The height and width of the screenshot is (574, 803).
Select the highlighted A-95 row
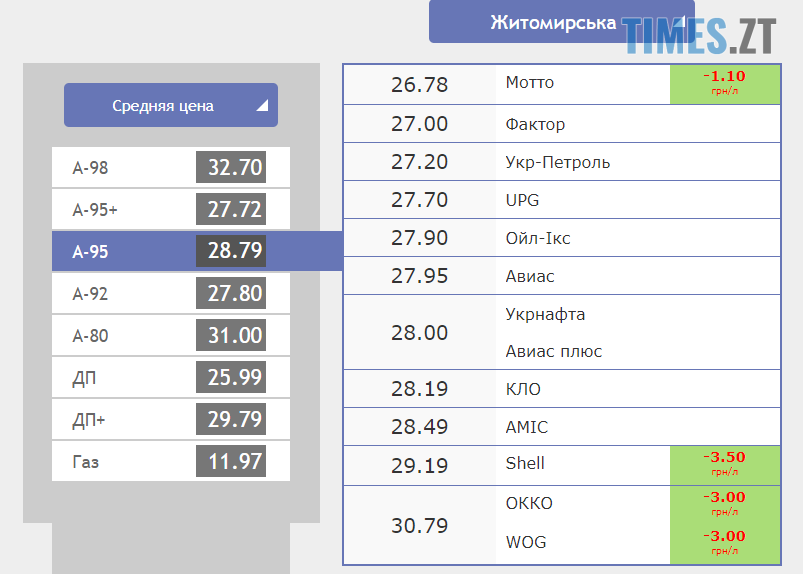(170, 251)
